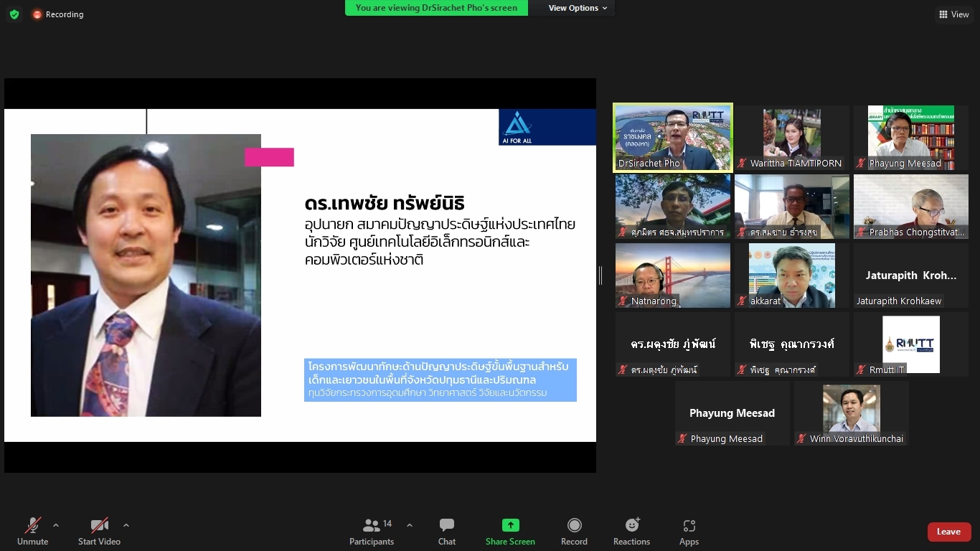Expand video options arrow beside Start Video
The image size is (980, 551).
[x=126, y=525]
